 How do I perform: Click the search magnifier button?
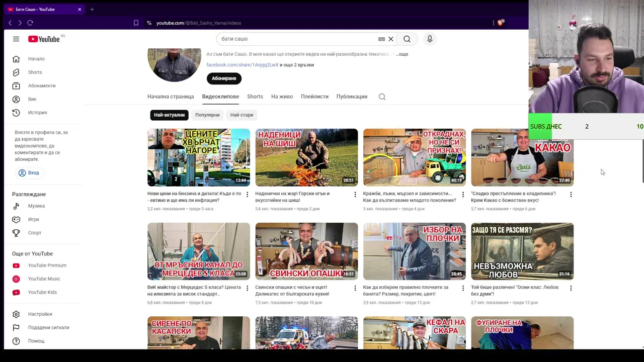407,39
